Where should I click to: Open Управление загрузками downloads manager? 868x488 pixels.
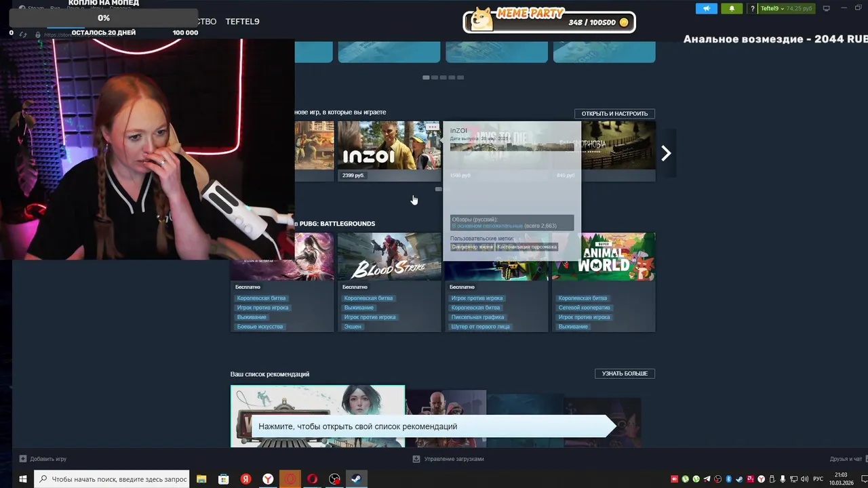pyautogui.click(x=448, y=459)
